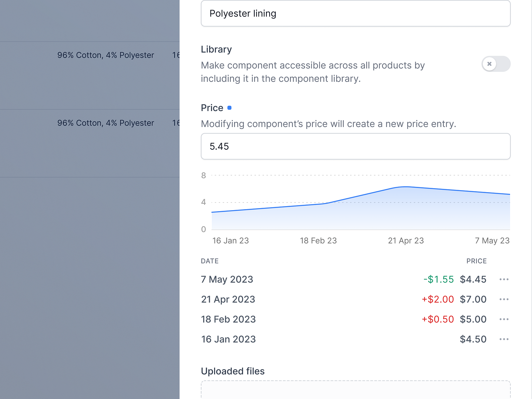The image size is (532, 399).
Task: Select the top 96% Cotton, 4% Polyester row
Action: pos(106,55)
